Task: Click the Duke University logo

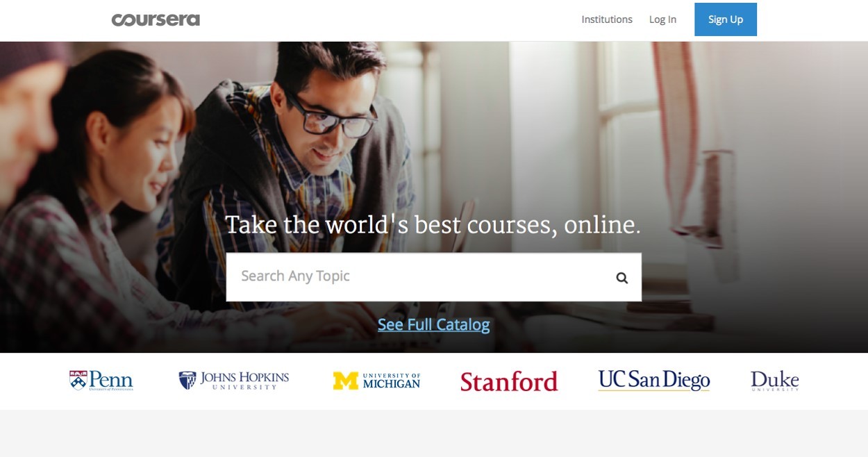Action: pyautogui.click(x=775, y=381)
